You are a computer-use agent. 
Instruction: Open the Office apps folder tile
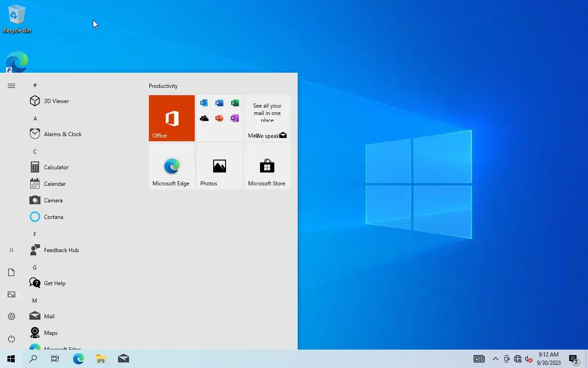[220, 118]
